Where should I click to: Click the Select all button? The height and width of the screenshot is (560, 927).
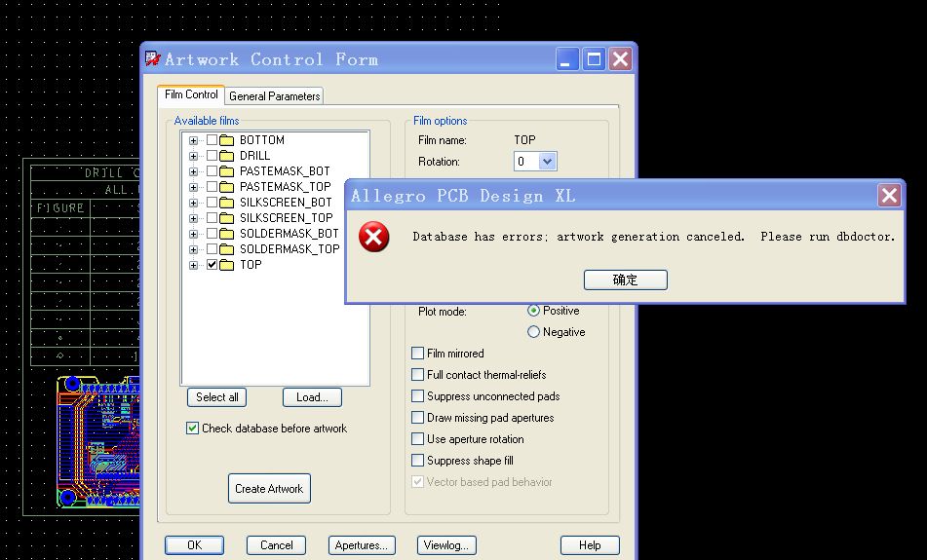tap(217, 397)
